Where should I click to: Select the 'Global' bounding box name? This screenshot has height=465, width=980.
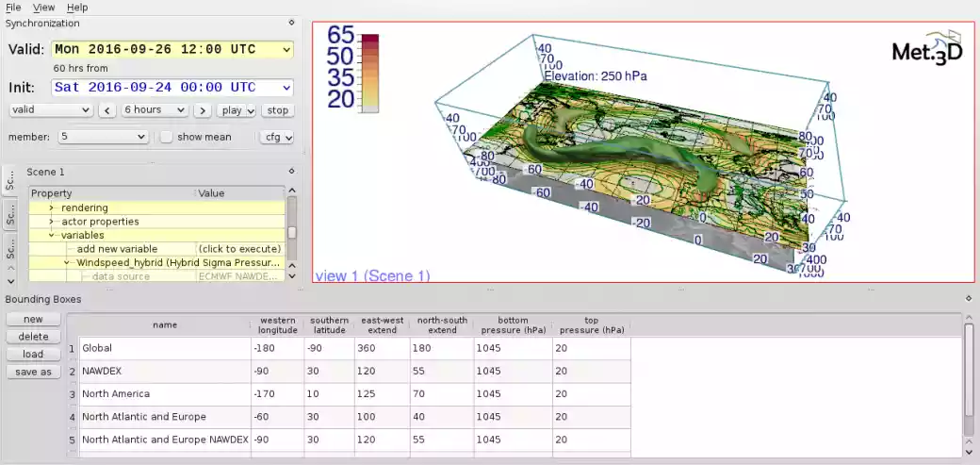coord(165,348)
